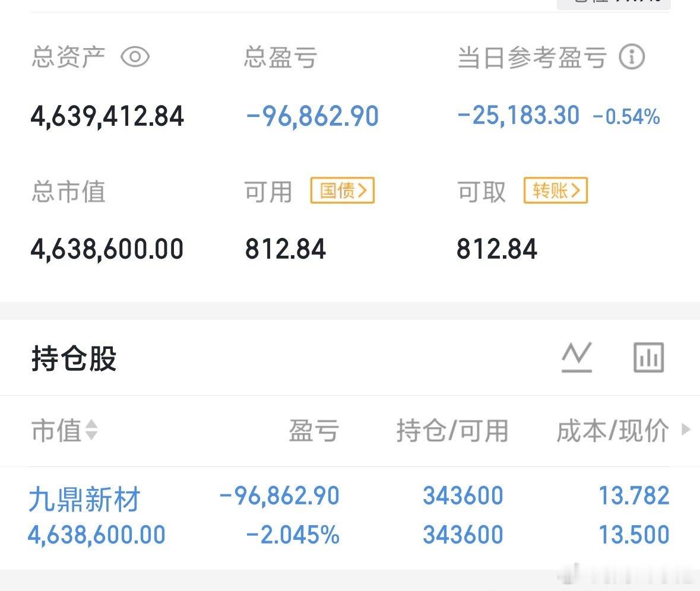Tap today's reference loss -25,183.30
Image resolution: width=700 pixels, height=591 pixels.
coord(518,115)
